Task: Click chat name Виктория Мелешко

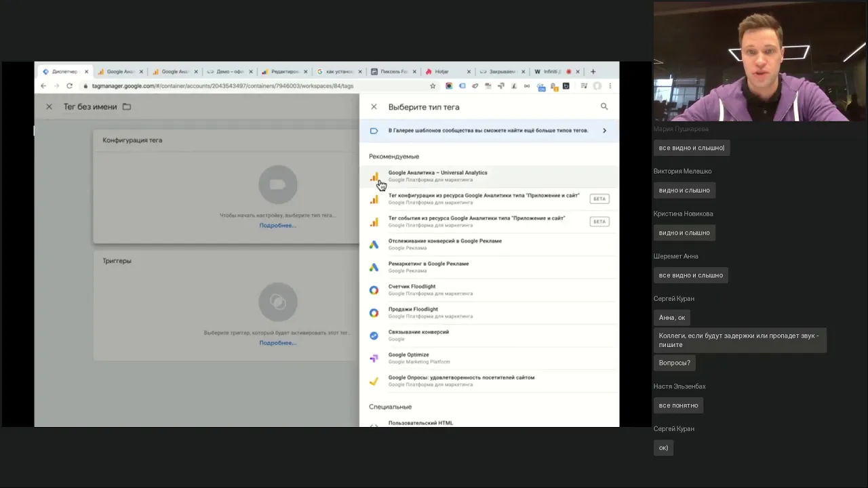Action: click(x=682, y=171)
